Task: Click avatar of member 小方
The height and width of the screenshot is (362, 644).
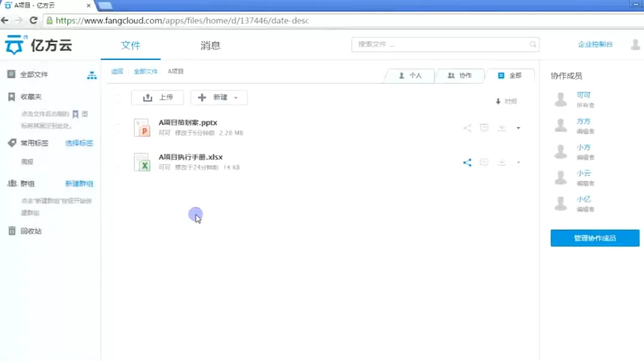Action: (561, 152)
